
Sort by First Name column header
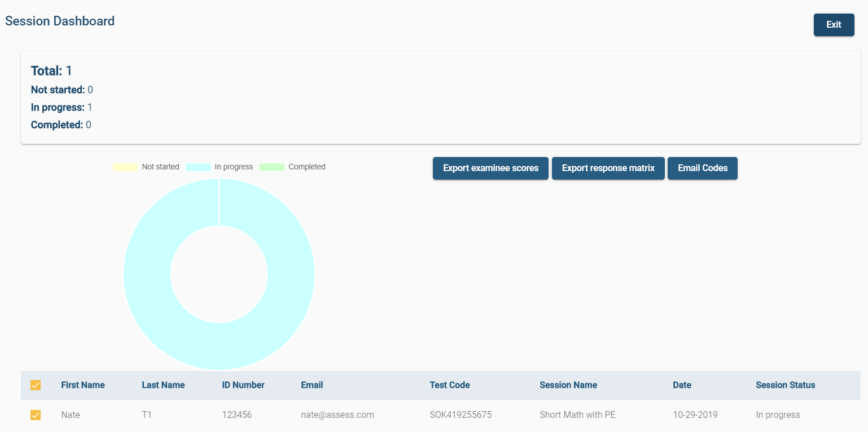[x=83, y=385]
